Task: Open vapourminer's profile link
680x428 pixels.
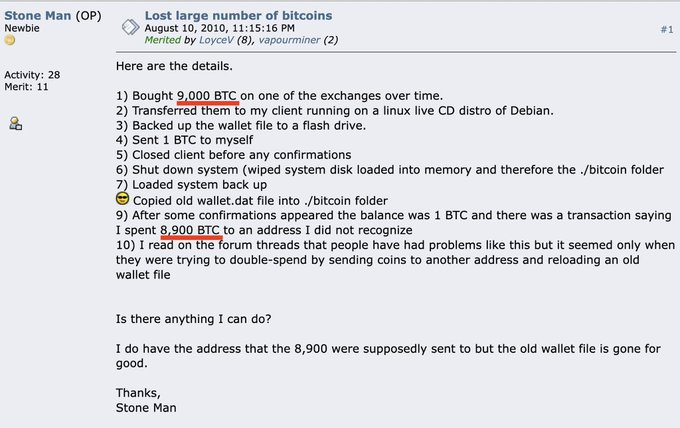Action: pyautogui.click(x=289, y=40)
